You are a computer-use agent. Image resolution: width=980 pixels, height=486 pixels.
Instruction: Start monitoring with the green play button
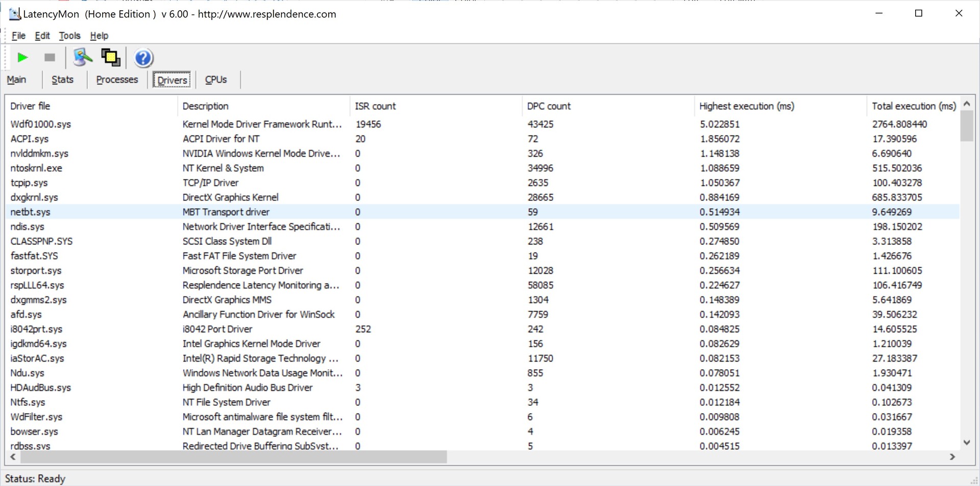pyautogui.click(x=22, y=58)
